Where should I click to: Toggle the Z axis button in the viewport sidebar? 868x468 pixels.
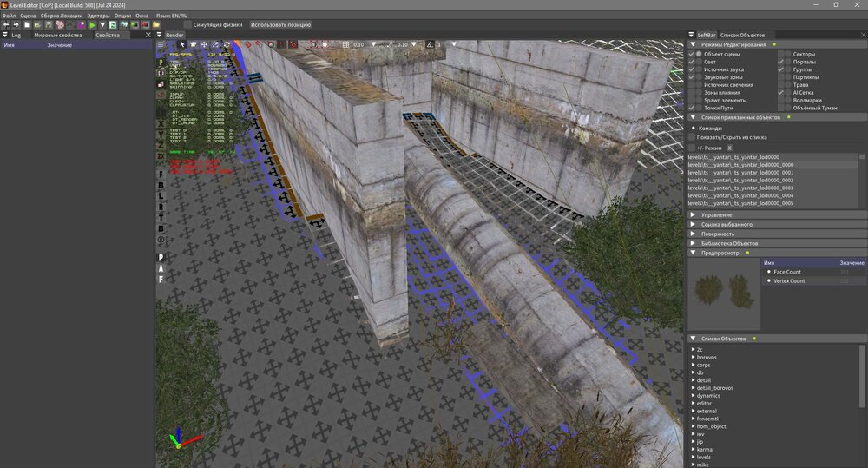coord(161,145)
